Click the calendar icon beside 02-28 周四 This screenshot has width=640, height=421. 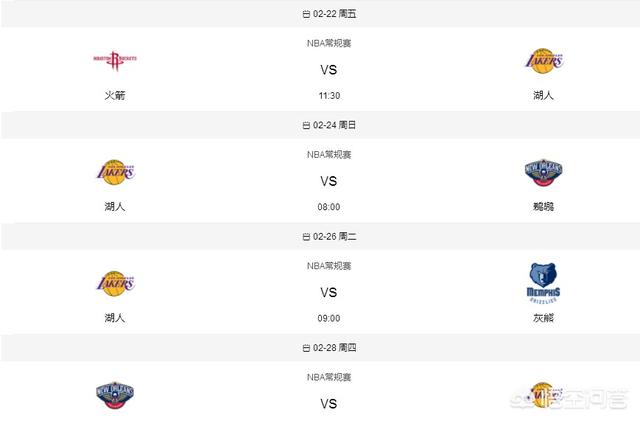(306, 348)
